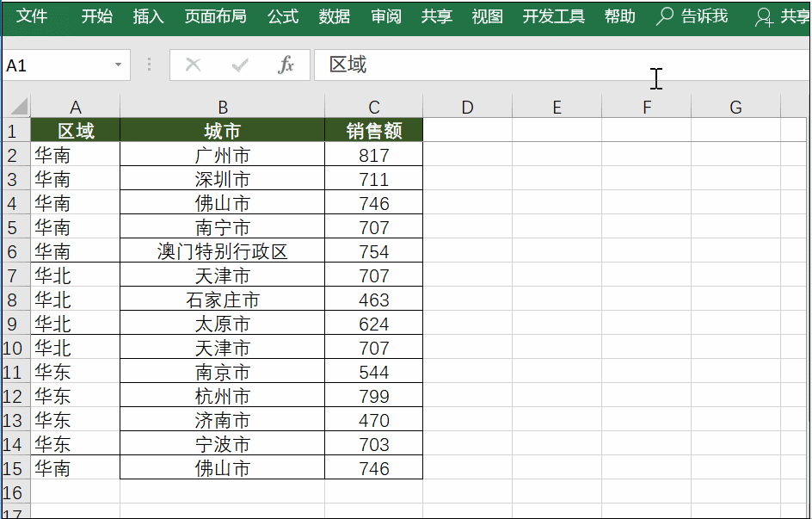Image resolution: width=812 pixels, height=519 pixels.
Task: Click cell 宁波市
Action: (x=223, y=444)
